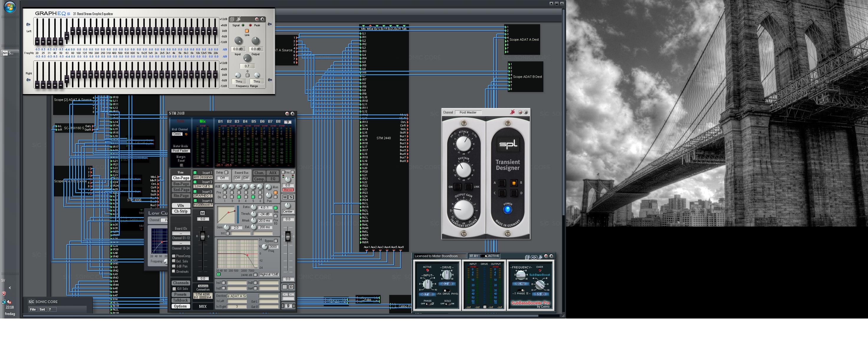Enable the Excl. Solo checkbox

coord(174,261)
